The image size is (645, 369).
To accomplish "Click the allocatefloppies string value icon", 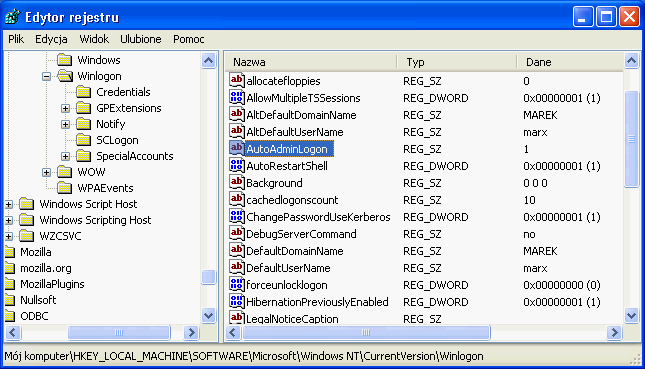I will (x=237, y=80).
